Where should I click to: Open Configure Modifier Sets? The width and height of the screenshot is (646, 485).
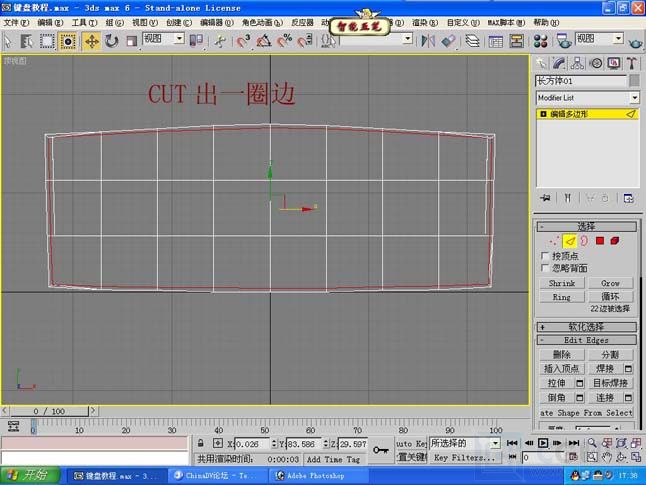click(x=628, y=198)
